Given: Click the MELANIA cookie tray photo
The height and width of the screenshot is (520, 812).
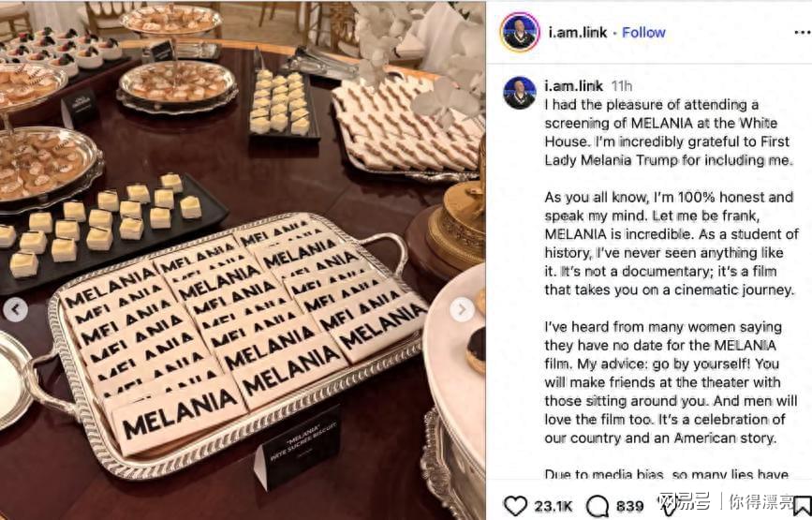Looking at the screenshot, I should coord(243,260).
